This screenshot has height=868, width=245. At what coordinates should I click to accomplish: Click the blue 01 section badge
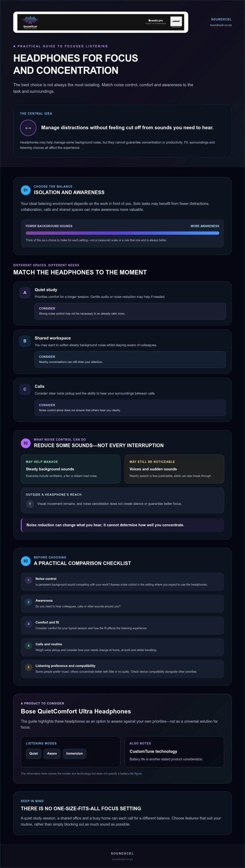coord(25,190)
